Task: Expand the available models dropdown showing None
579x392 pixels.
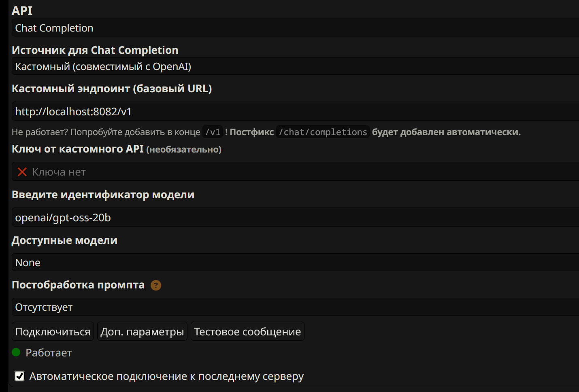Action: tap(295, 263)
